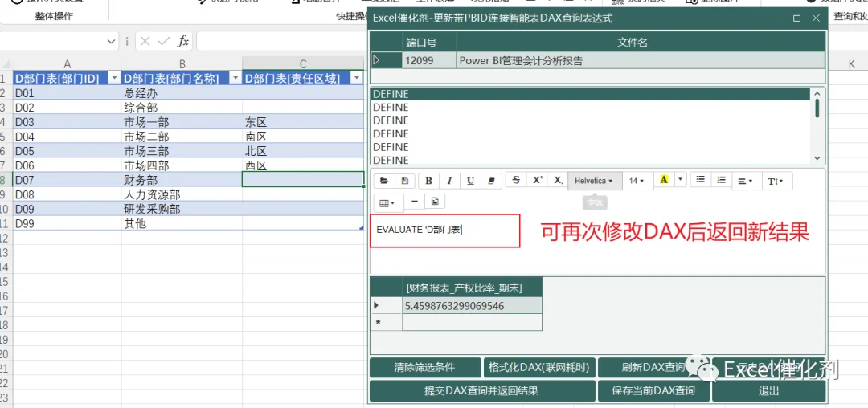Select the highlighted first DEFINE entry

(x=590, y=94)
